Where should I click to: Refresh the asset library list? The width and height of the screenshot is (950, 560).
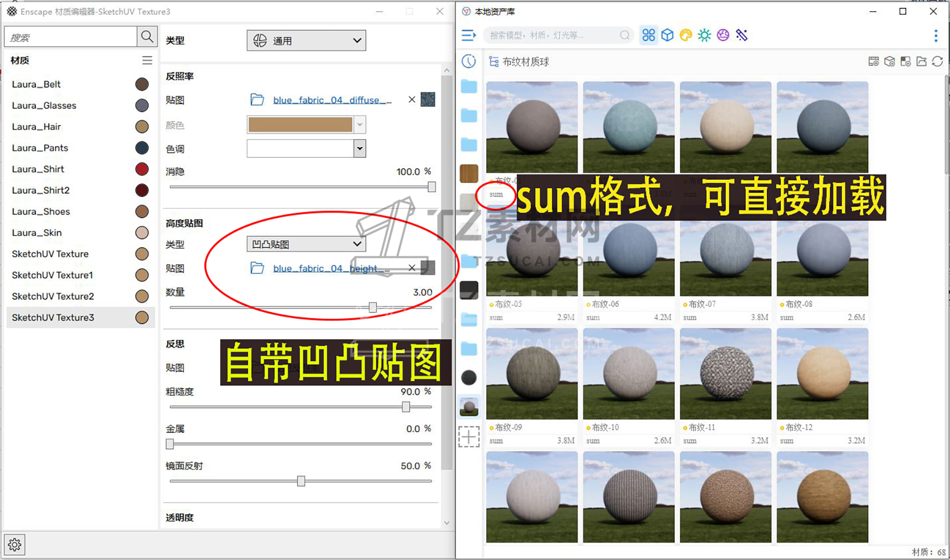coord(937,62)
